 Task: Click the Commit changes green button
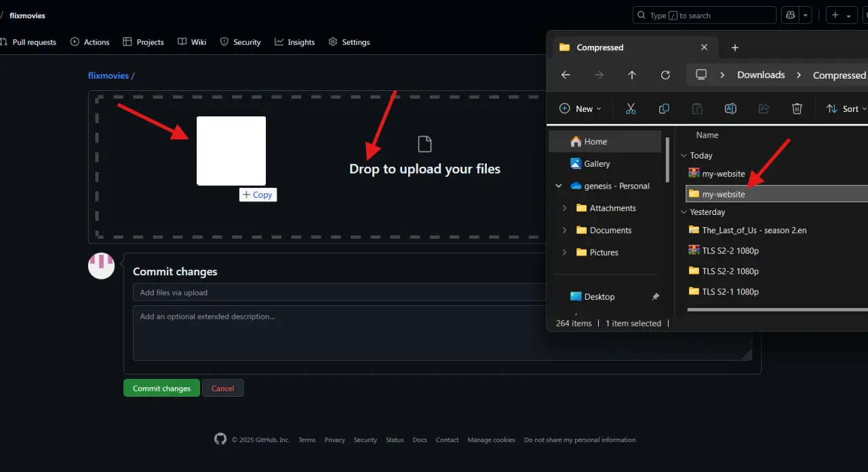pos(161,388)
